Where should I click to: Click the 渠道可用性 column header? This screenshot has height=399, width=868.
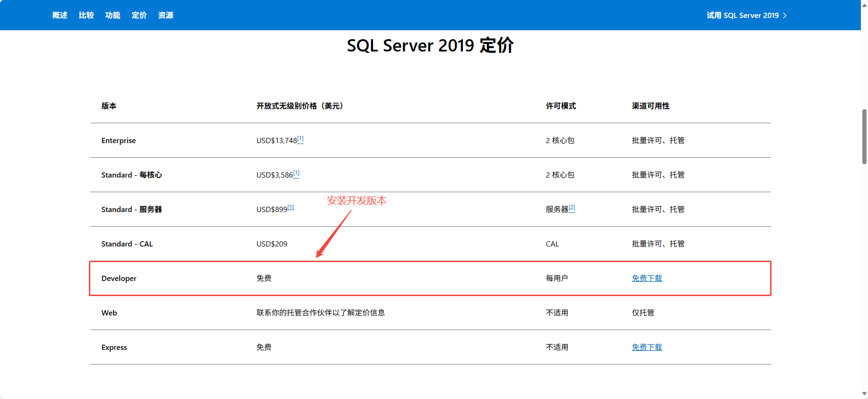pos(651,106)
